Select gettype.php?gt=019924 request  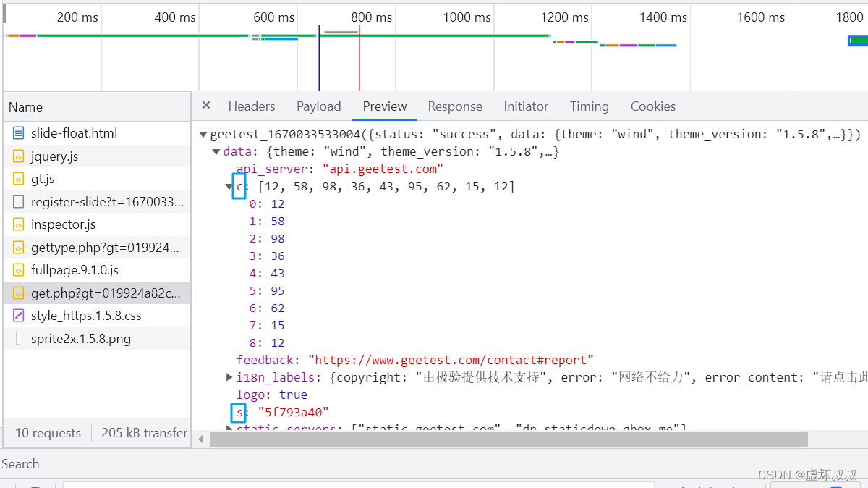[97, 248]
